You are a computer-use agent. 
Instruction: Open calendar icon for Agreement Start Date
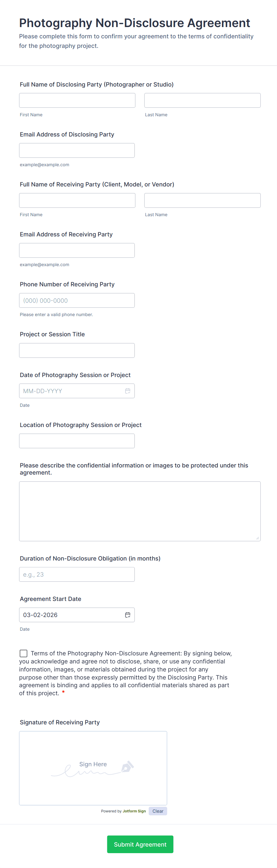click(127, 615)
